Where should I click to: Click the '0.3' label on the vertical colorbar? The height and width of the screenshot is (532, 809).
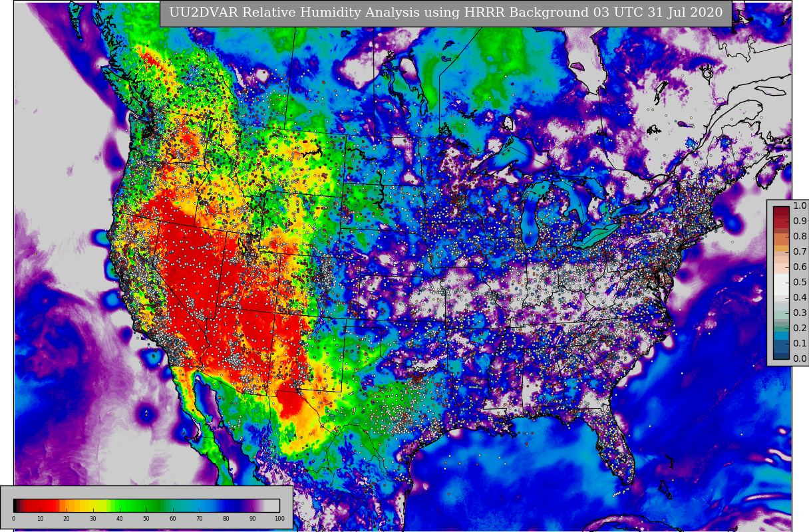pos(800,313)
